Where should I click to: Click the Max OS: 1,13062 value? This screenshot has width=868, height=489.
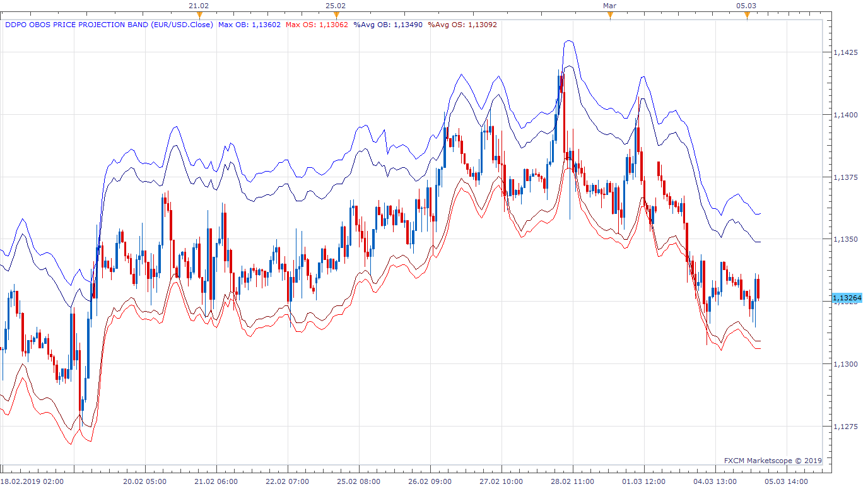click(x=317, y=25)
